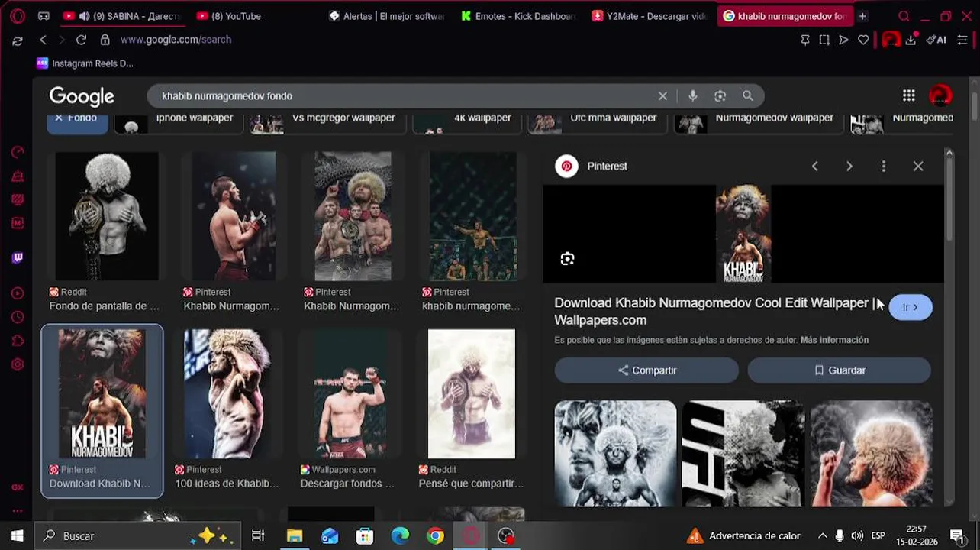Open the Opera GX main menu logo
980x550 pixels.
point(18,16)
